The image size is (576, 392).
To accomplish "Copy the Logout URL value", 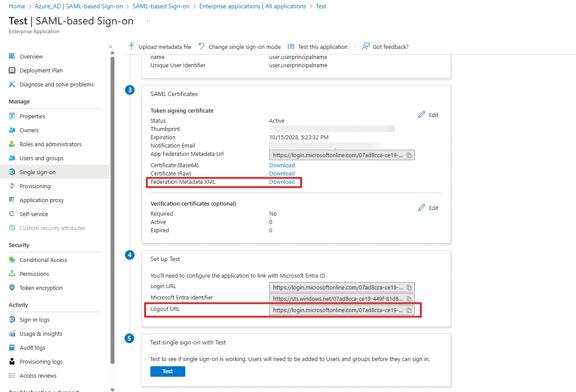I will tap(409, 309).
